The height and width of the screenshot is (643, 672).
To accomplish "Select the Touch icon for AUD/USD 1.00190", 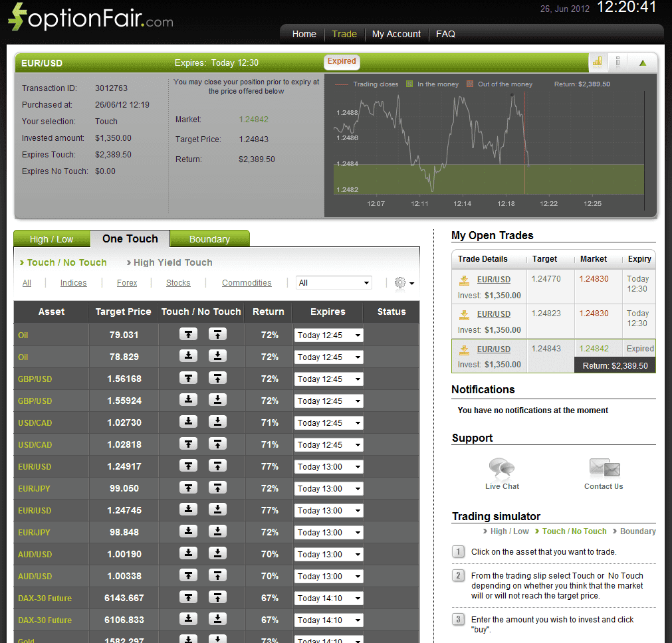I will 188,554.
